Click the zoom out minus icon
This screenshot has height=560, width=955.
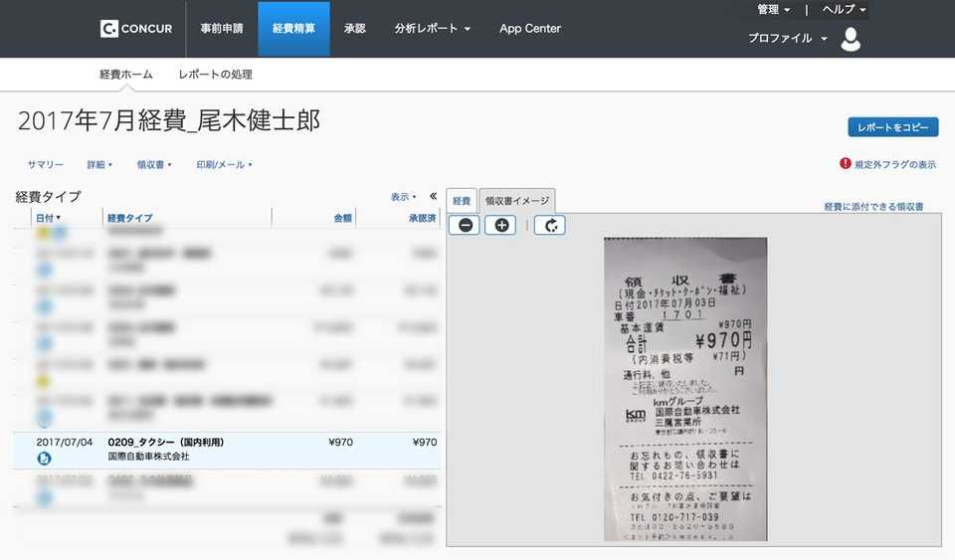[465, 225]
